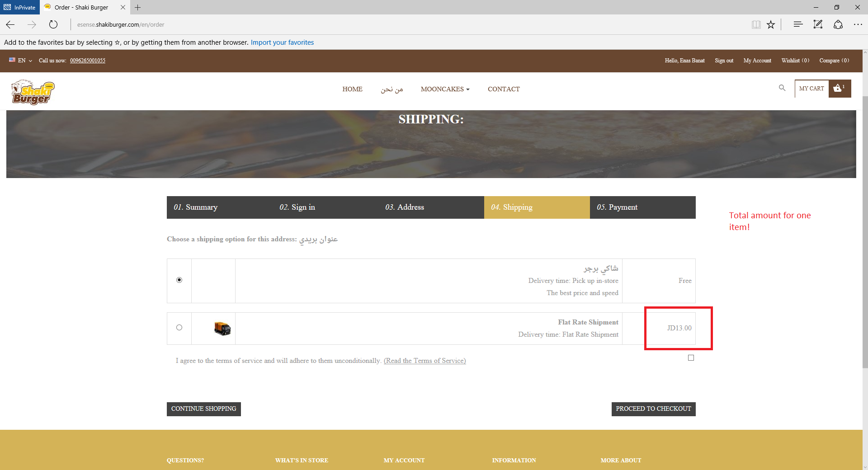
Task: Click the InPrivate indicator
Action: tap(20, 7)
